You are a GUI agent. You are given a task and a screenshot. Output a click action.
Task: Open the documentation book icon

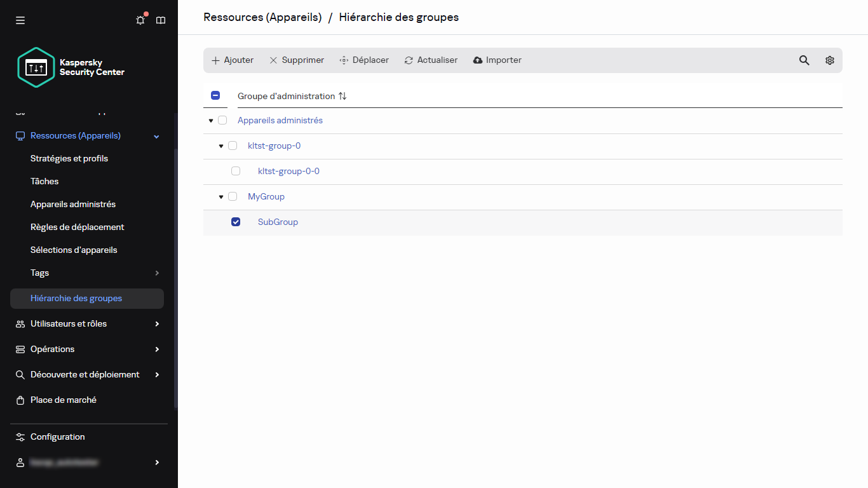point(161,20)
